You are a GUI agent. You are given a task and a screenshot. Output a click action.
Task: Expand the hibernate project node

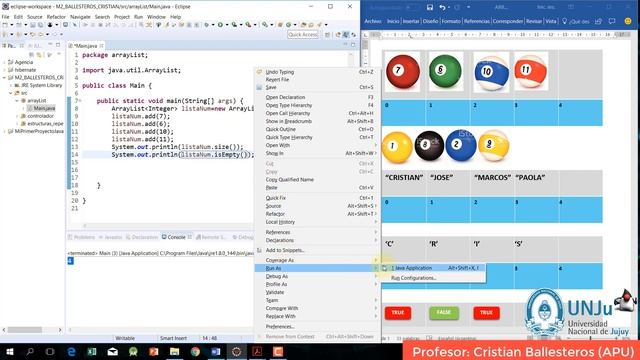pyautogui.click(x=4, y=70)
